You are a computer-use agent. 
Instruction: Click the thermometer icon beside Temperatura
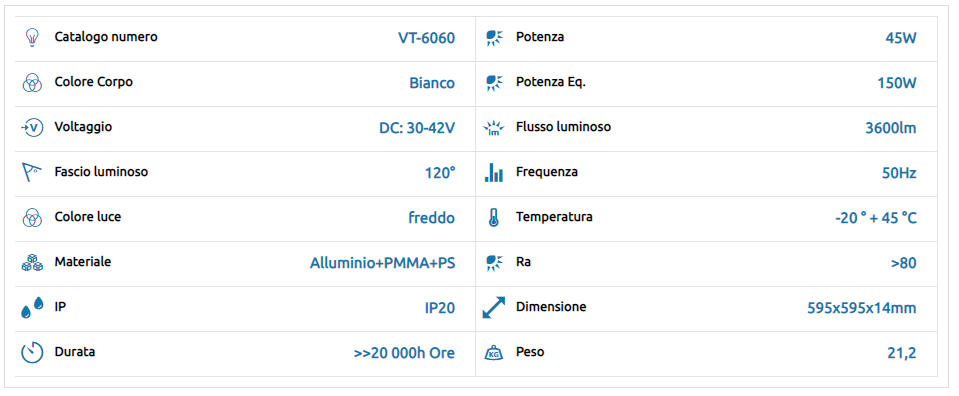tap(494, 218)
